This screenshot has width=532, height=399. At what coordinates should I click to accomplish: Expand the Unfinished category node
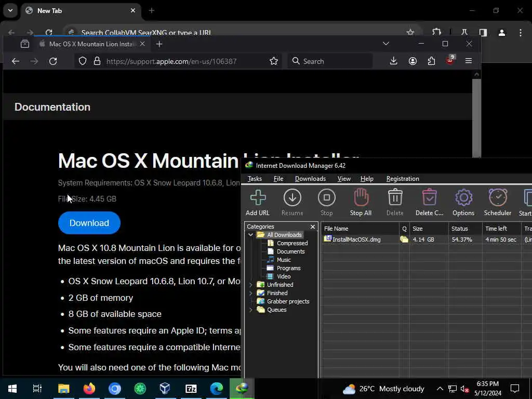point(251,285)
